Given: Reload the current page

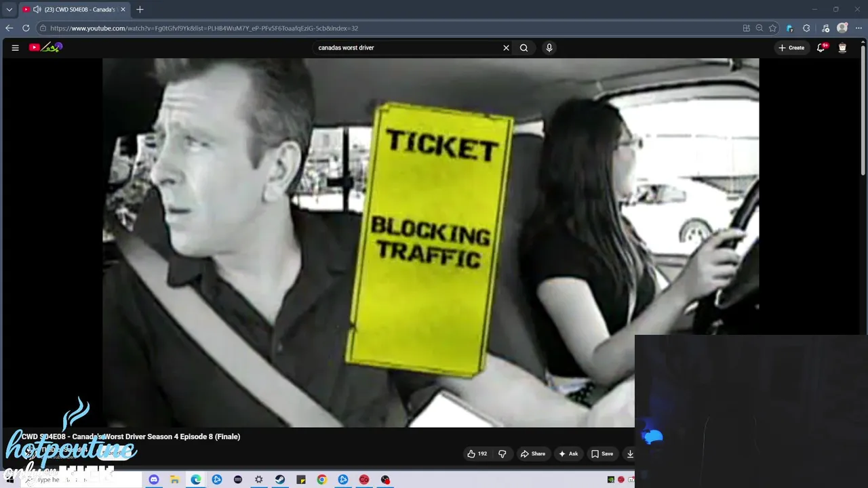Looking at the screenshot, I should point(26,28).
